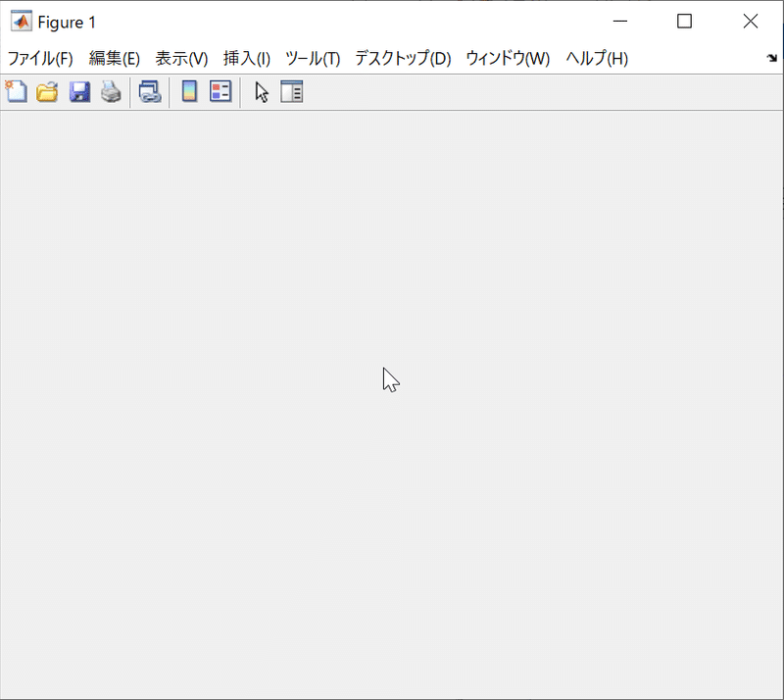The image size is (784, 700).
Task: Open the 挿入(I) menu
Action: 247,59
